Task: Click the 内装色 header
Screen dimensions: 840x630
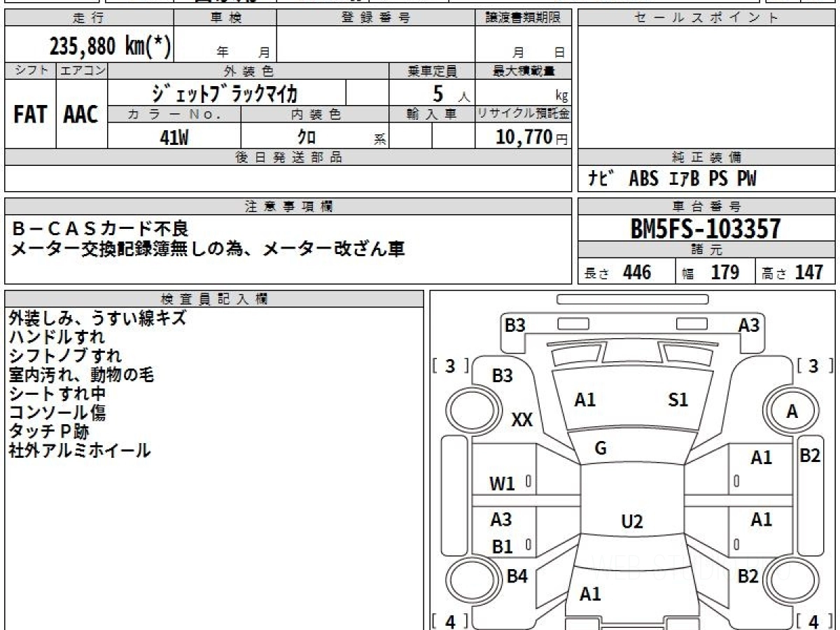Action: 315,114
